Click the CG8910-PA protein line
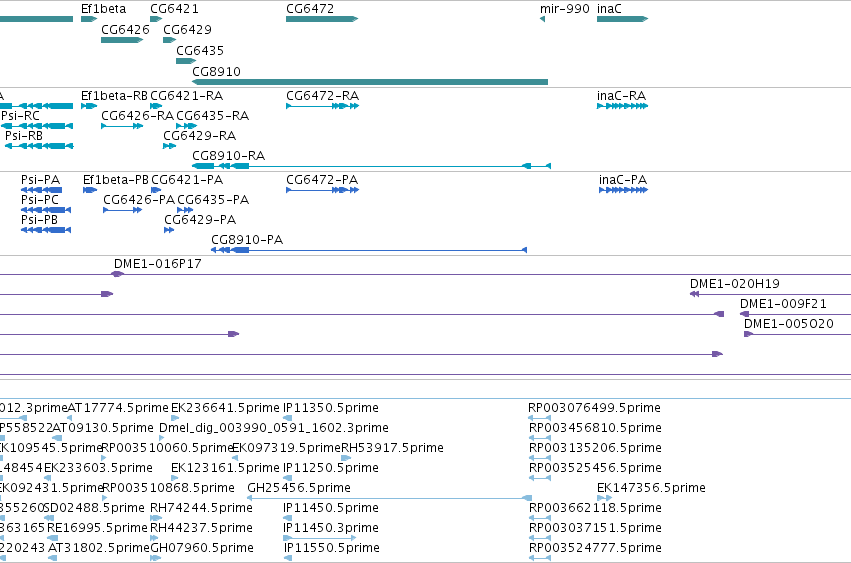The image size is (851, 563). [369, 250]
